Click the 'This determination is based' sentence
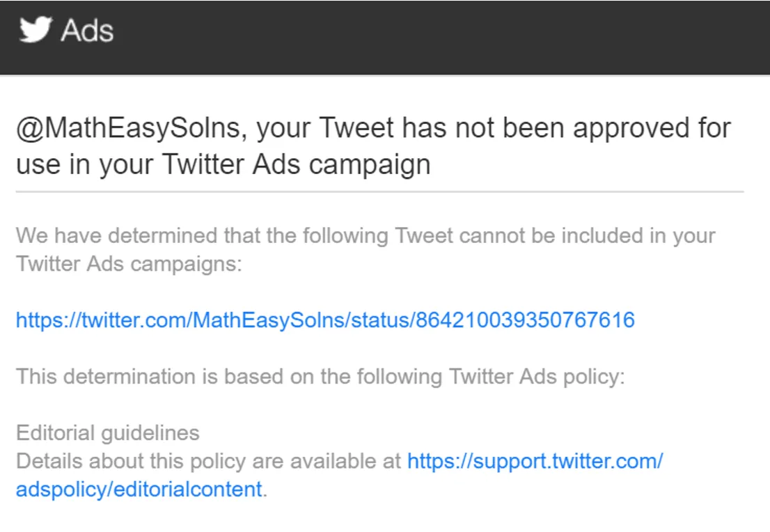Image resolution: width=770 pixels, height=532 pixels. [x=320, y=377]
